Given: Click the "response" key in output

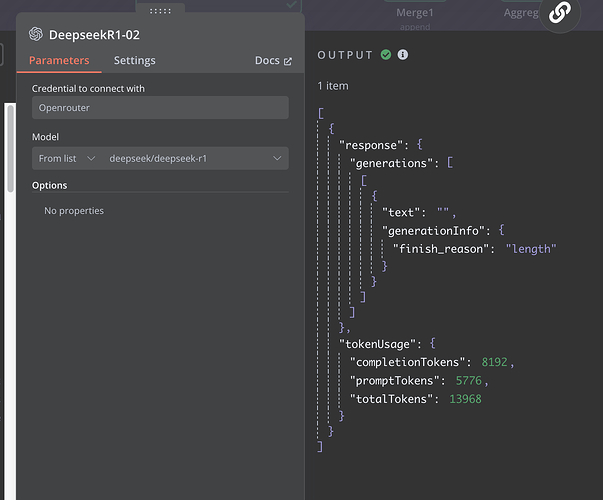Looking at the screenshot, I should pyautogui.click(x=371, y=145).
